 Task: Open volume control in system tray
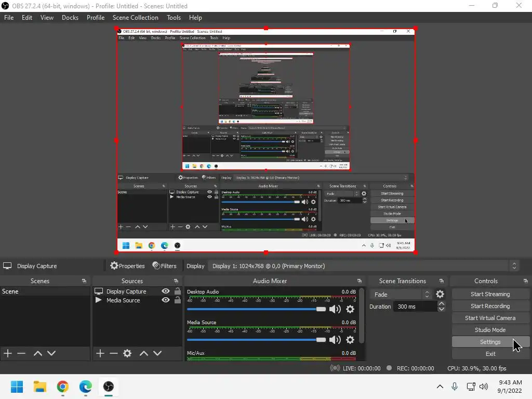484,387
